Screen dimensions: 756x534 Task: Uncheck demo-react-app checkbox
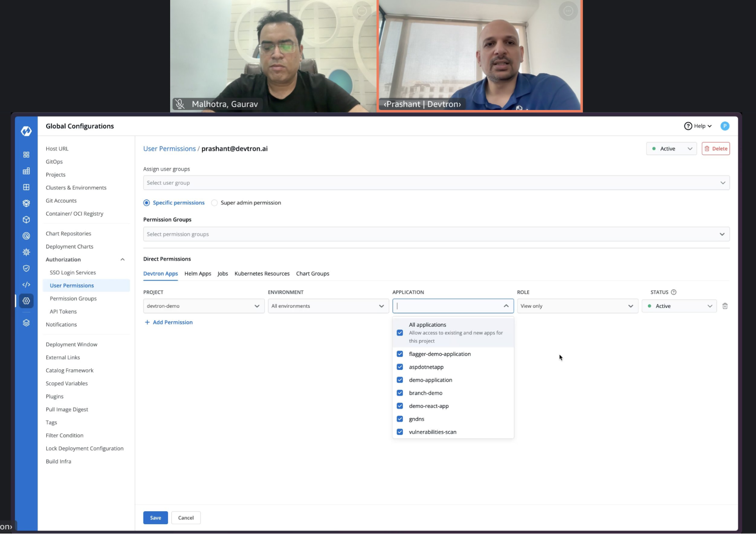point(399,406)
